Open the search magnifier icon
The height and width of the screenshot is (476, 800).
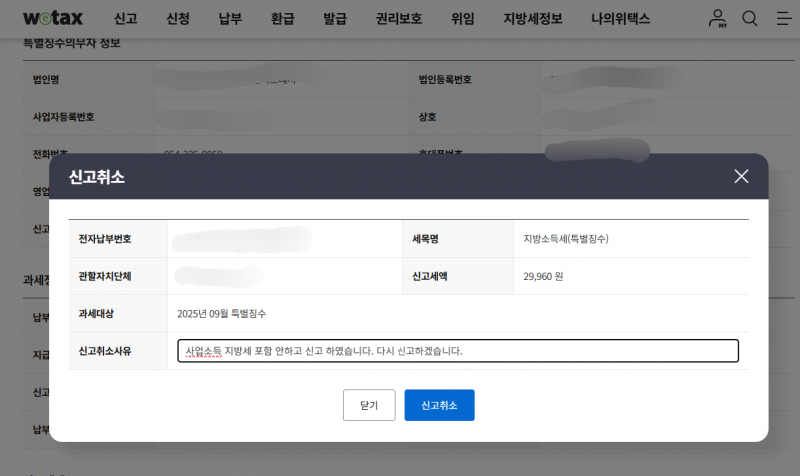(x=749, y=18)
